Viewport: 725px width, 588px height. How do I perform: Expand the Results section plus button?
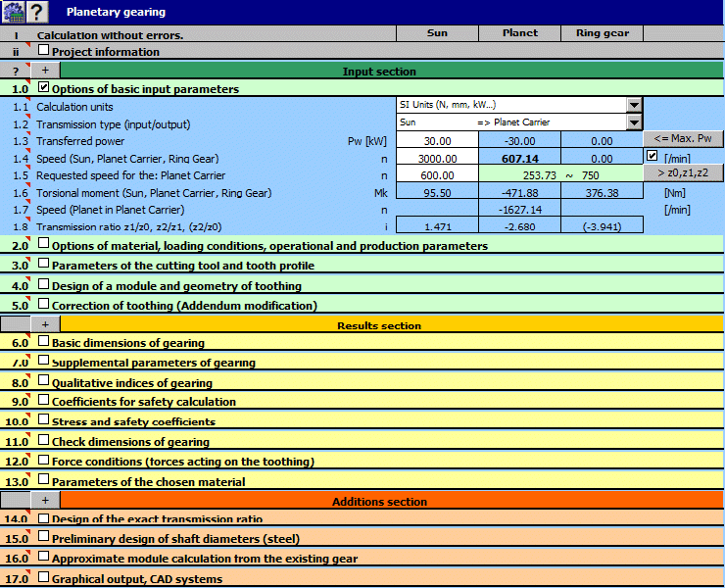pos(45,324)
